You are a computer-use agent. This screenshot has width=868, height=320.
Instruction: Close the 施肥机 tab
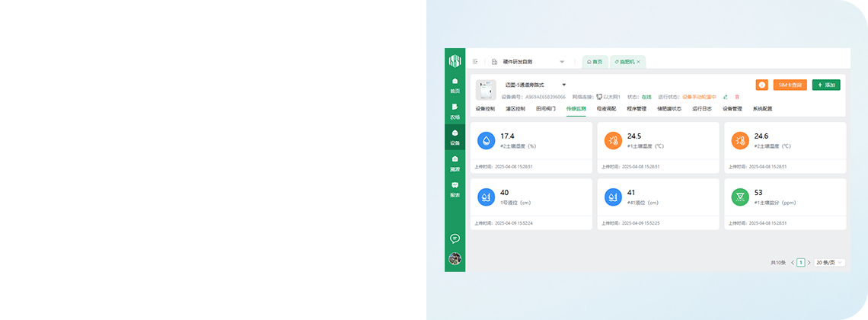click(638, 62)
